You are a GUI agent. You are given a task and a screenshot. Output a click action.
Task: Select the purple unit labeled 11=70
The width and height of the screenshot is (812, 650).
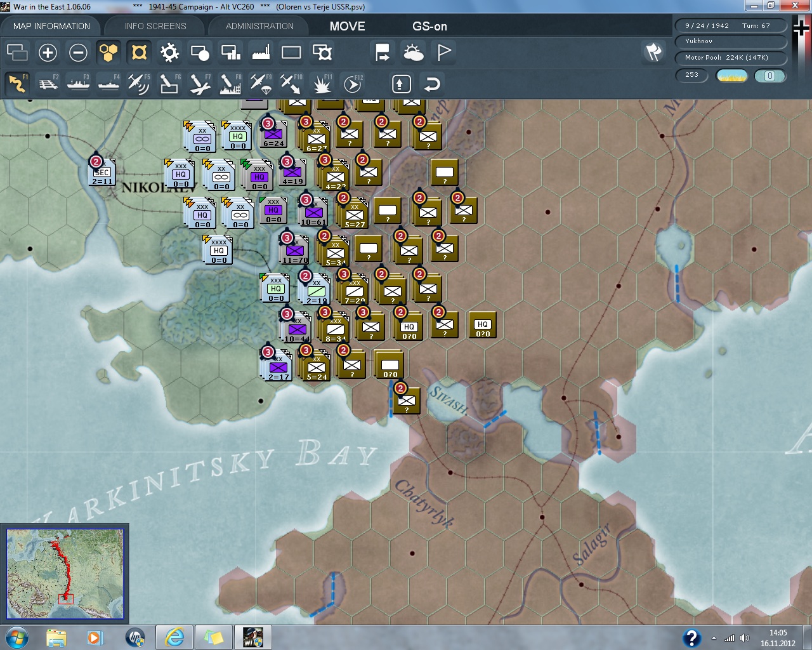[294, 249]
